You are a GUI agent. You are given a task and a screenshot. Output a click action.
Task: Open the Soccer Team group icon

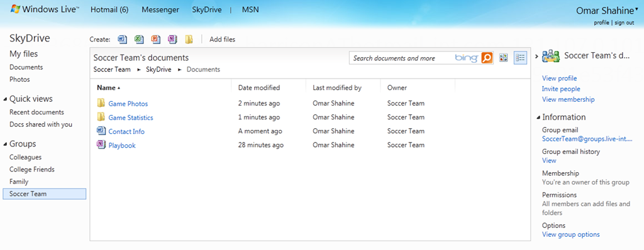[x=551, y=56]
